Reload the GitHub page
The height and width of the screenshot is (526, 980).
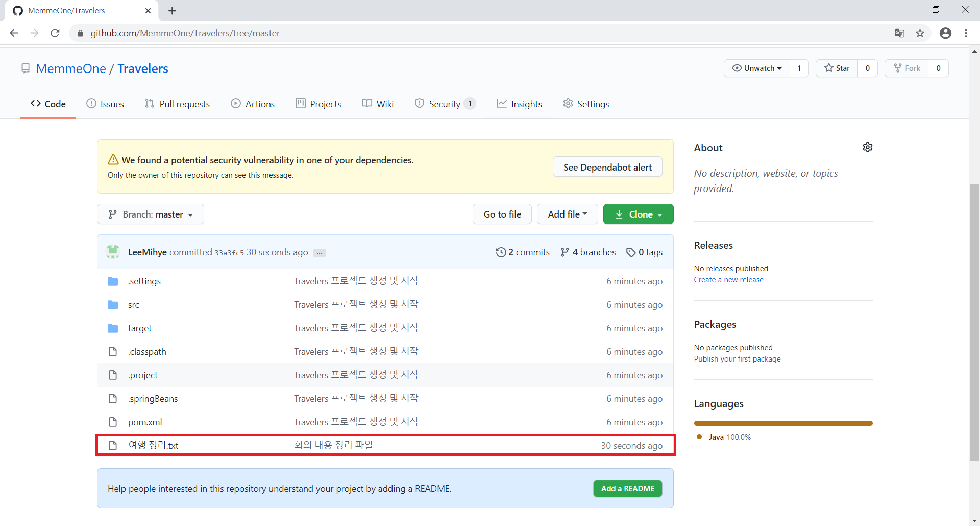click(55, 33)
